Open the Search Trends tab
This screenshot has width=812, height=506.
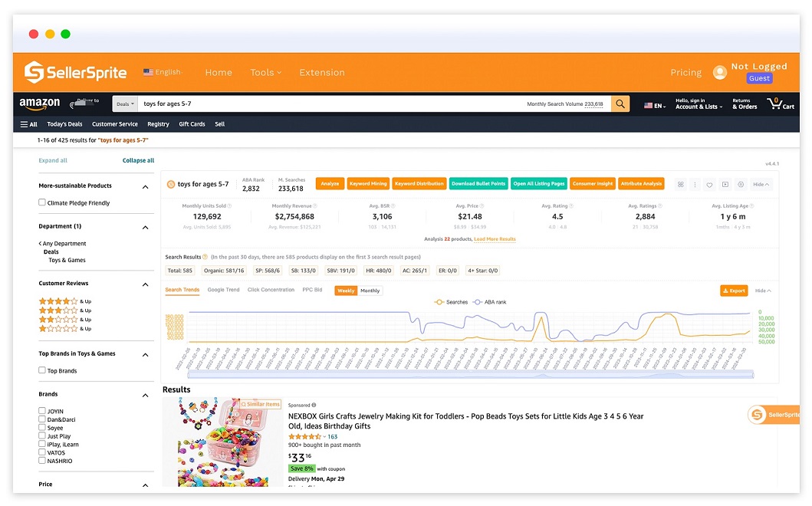pos(182,290)
